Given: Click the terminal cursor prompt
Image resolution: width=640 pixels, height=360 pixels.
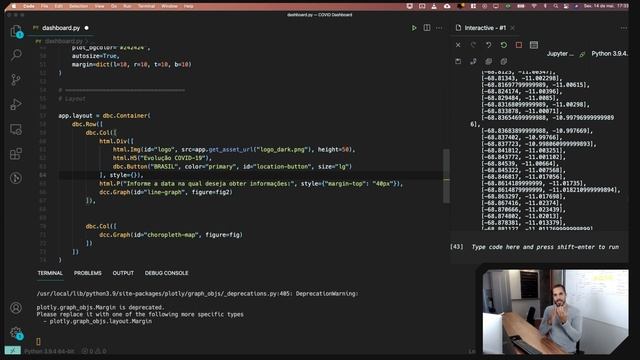Looking at the screenshot, I should (x=38, y=341).
